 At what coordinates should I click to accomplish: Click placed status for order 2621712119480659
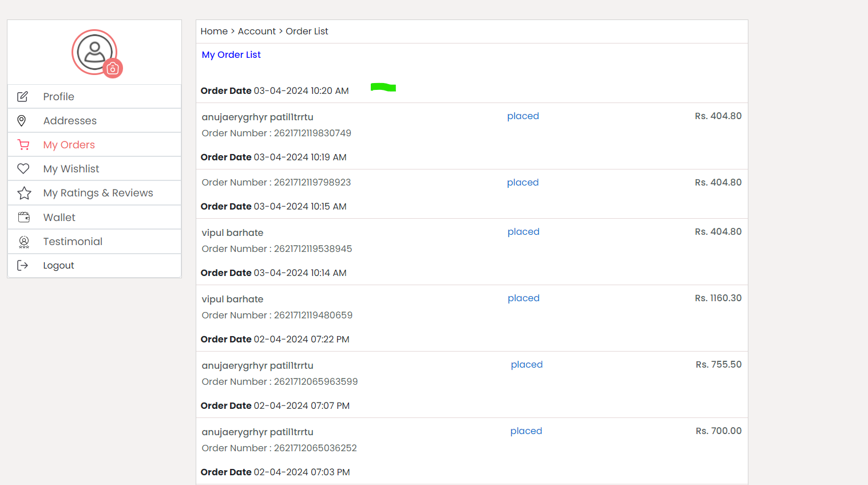pos(524,298)
